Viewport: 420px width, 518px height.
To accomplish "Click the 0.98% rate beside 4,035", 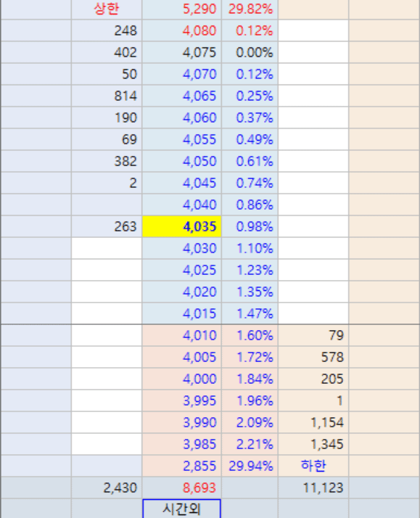I will [255, 226].
